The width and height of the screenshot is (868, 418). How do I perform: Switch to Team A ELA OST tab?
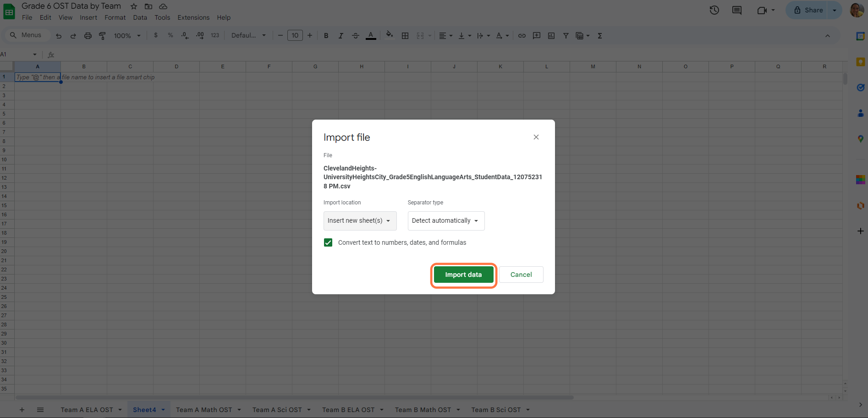tap(87, 410)
